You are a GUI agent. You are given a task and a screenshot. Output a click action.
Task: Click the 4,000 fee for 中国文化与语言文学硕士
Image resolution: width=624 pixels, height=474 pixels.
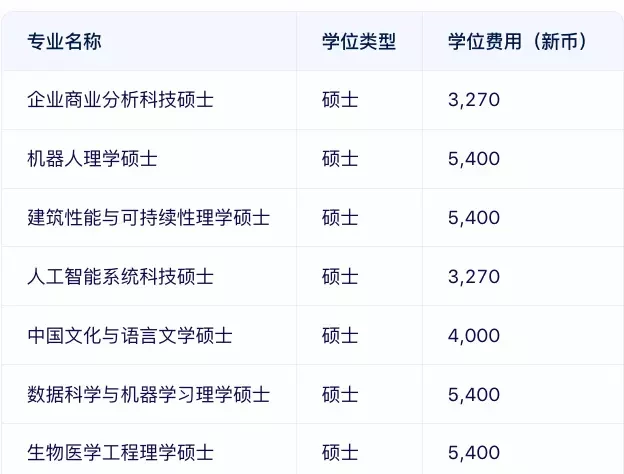474,336
